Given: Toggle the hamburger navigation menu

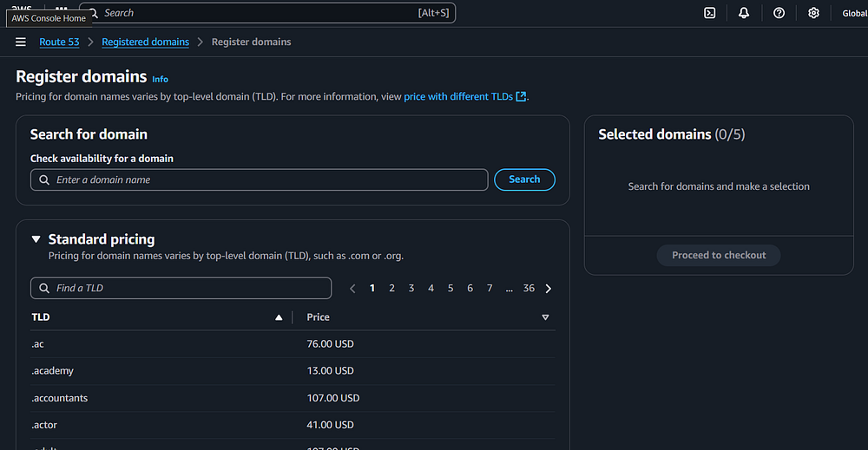Looking at the screenshot, I should (x=21, y=42).
